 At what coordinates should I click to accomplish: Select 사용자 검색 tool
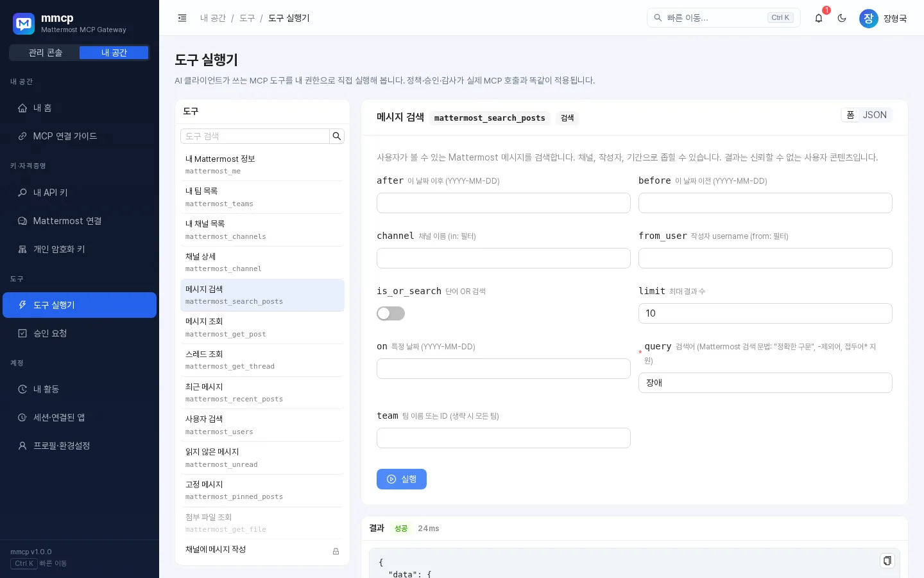click(262, 425)
